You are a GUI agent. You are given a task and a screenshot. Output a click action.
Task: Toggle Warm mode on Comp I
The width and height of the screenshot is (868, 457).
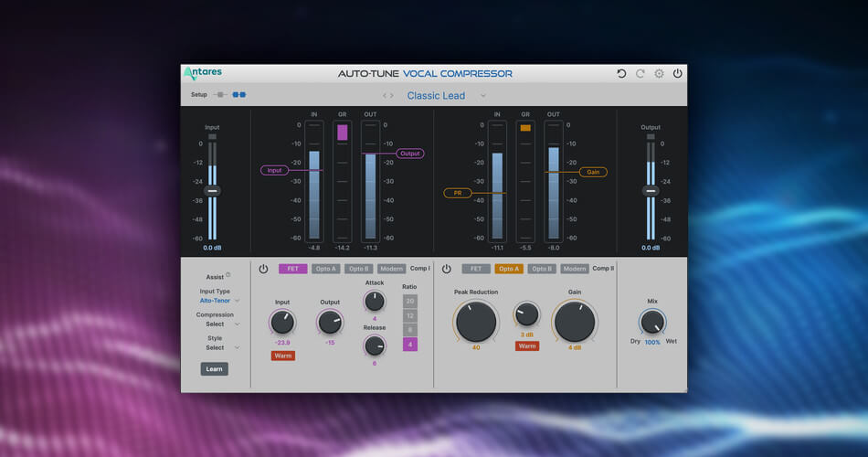click(283, 356)
